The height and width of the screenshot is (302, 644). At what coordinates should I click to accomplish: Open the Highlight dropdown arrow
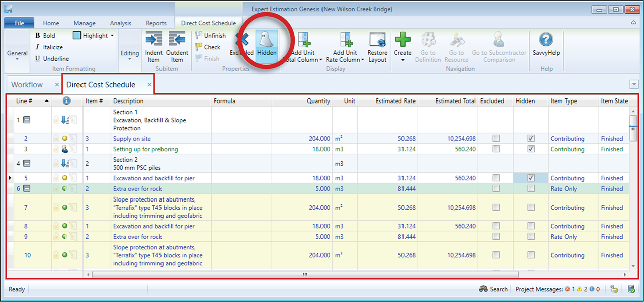tap(112, 36)
